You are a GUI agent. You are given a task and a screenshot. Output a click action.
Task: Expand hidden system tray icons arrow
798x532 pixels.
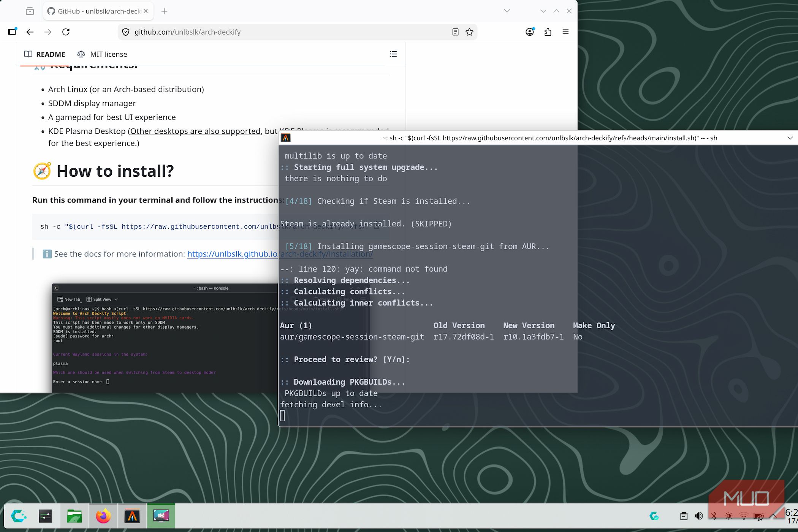[x=773, y=516]
